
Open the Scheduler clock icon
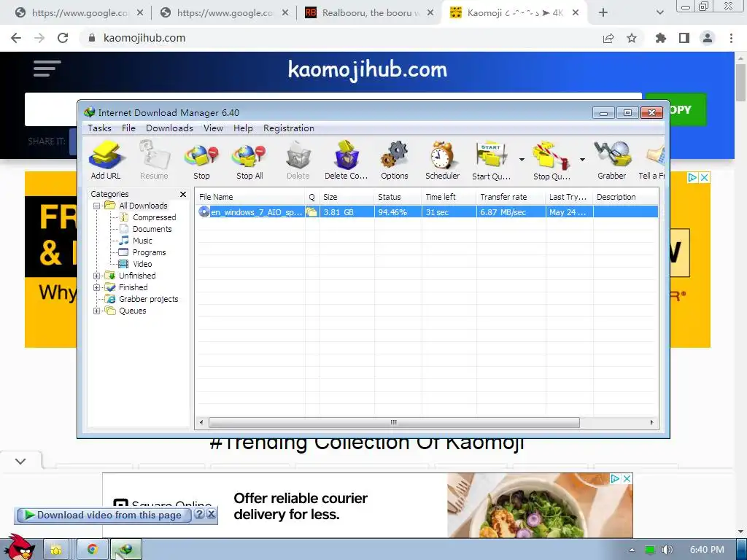coord(443,160)
